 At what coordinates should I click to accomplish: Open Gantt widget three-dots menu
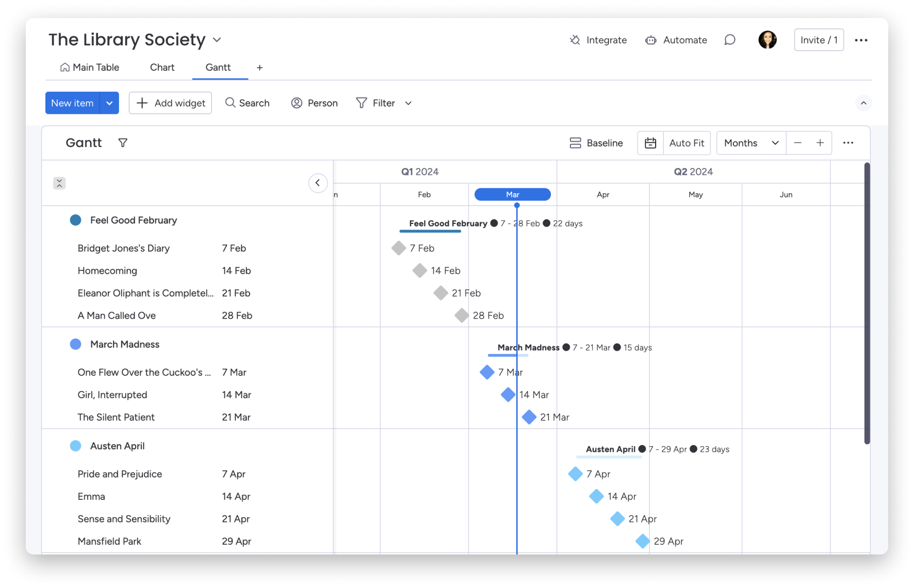coord(848,143)
